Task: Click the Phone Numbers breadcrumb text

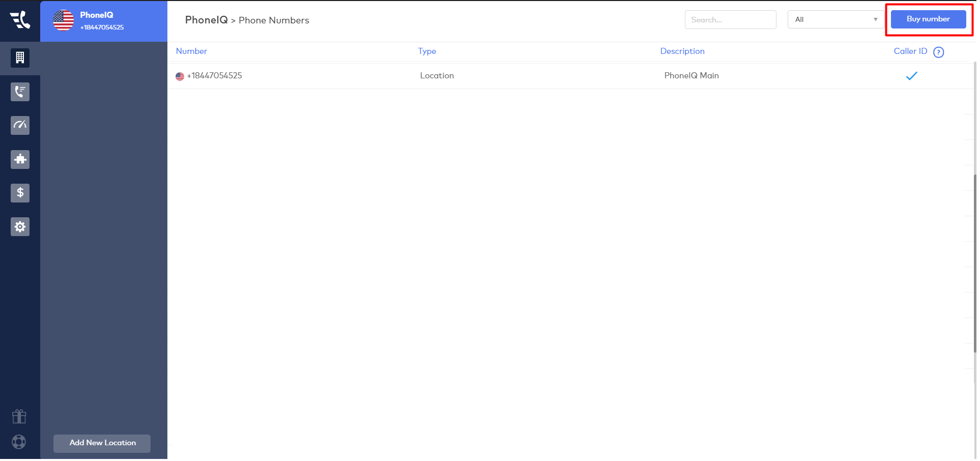Action: (274, 20)
